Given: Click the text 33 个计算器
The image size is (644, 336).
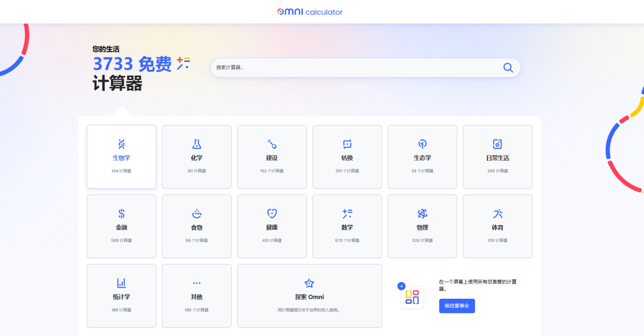Looking at the screenshot, I should pos(422,171).
